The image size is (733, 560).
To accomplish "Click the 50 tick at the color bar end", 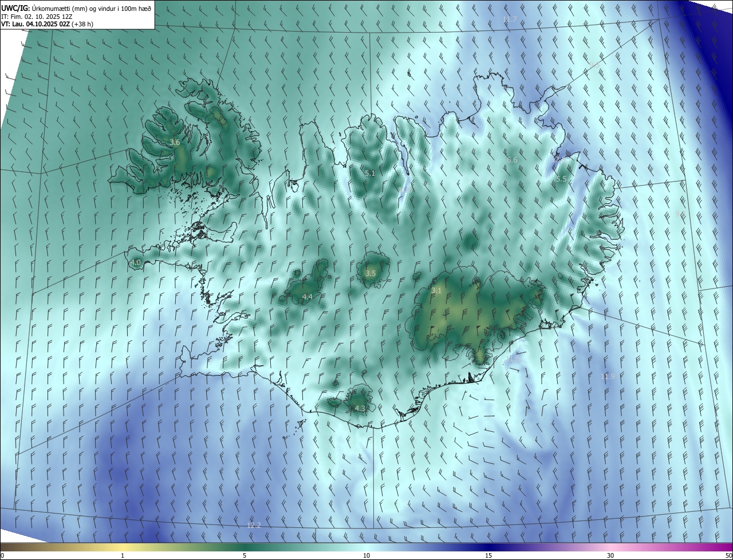I will click(x=728, y=555).
